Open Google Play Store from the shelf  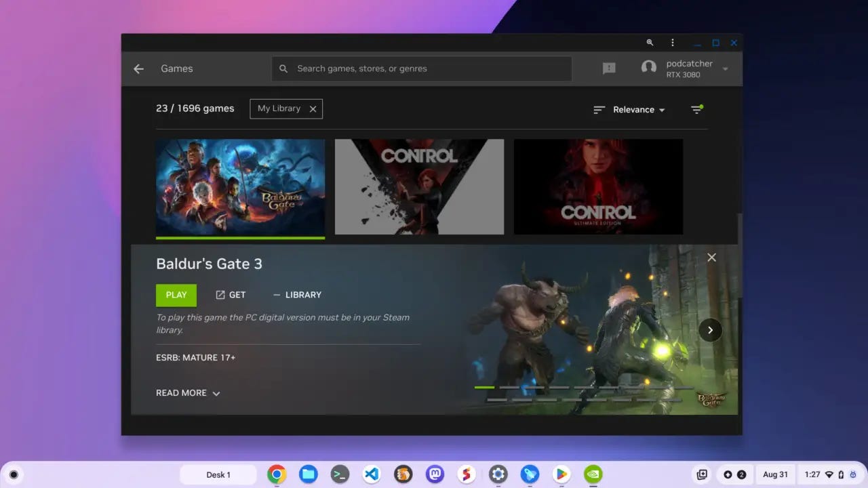561,474
